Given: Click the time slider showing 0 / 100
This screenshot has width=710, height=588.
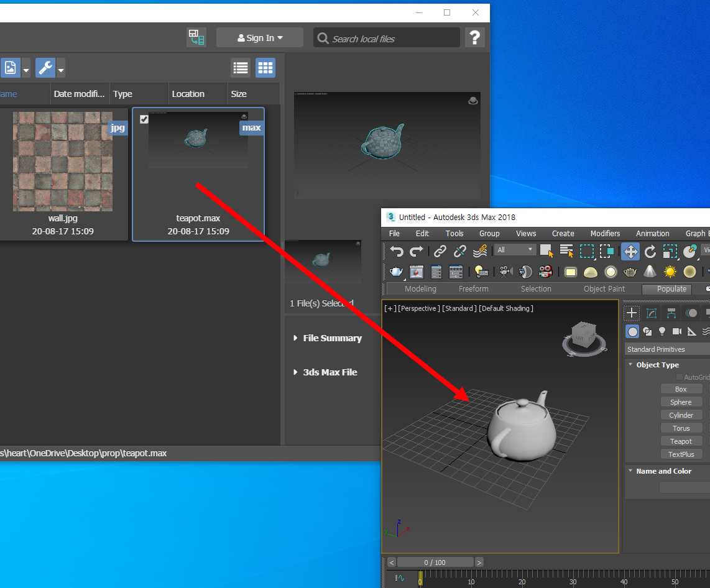Looking at the screenshot, I should (x=435, y=562).
